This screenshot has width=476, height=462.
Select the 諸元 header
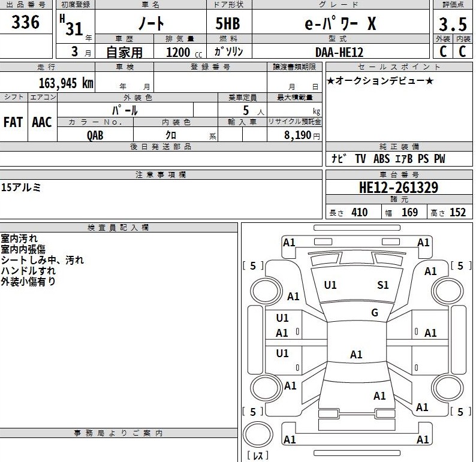tap(399, 200)
